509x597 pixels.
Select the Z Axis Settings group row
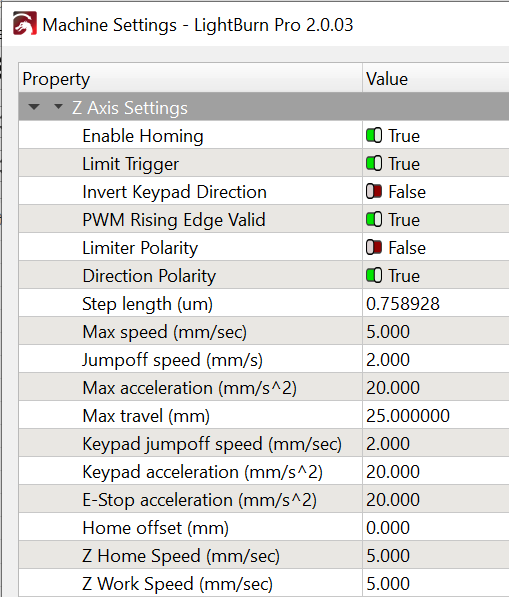(264, 107)
